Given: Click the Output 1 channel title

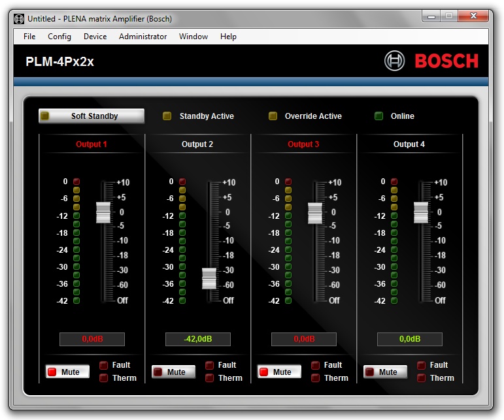Looking at the screenshot, I should click(x=92, y=144).
